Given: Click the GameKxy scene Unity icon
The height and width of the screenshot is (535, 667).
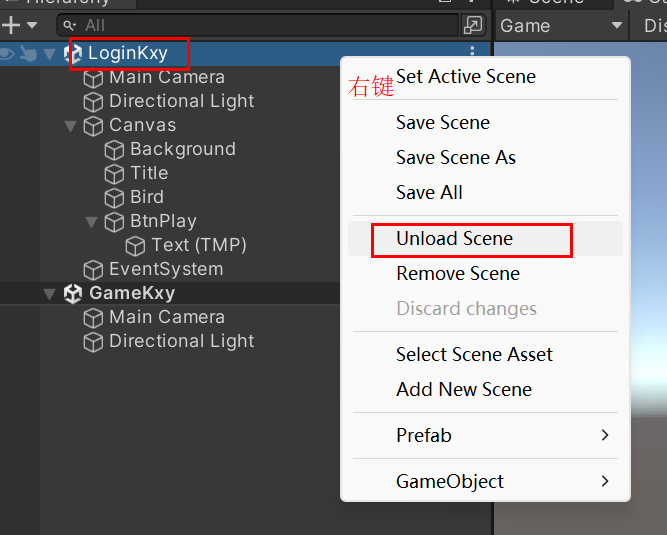Looking at the screenshot, I should click(73, 293).
